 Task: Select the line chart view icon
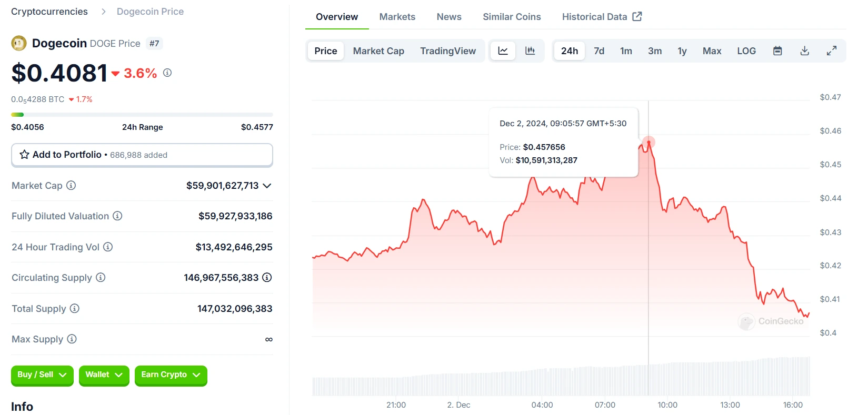503,51
